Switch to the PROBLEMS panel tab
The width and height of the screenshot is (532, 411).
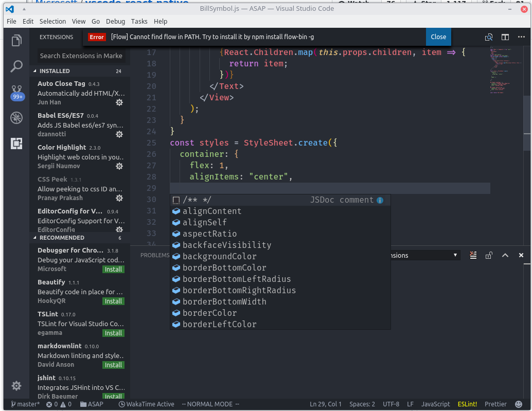point(155,255)
